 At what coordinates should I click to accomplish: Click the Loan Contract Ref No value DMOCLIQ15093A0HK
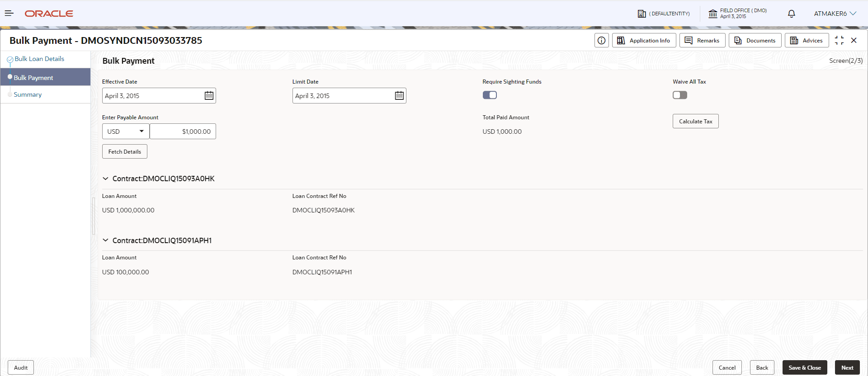[x=324, y=210]
